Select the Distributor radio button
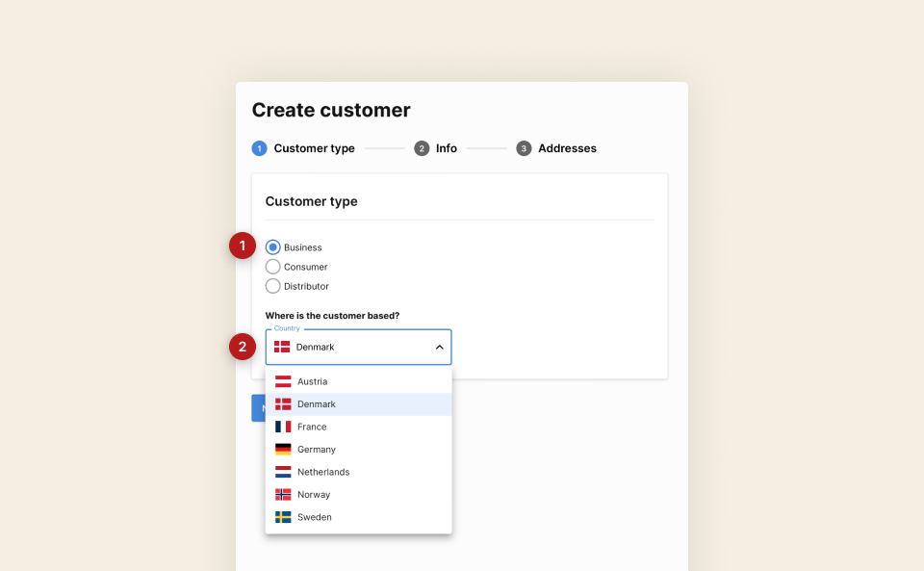 click(272, 285)
